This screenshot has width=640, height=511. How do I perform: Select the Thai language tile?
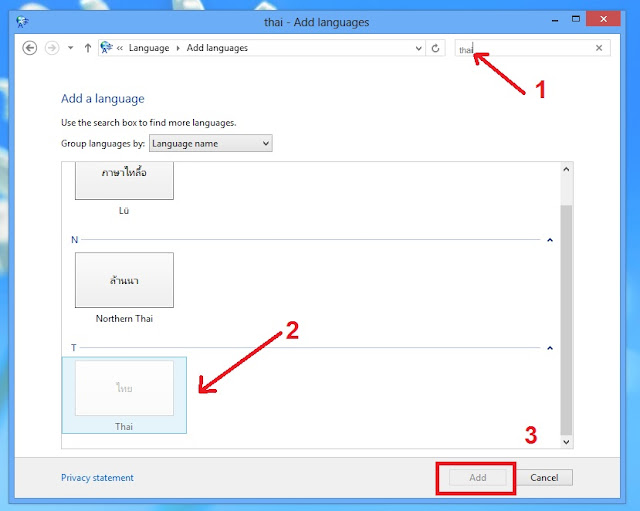pyautogui.click(x=124, y=395)
